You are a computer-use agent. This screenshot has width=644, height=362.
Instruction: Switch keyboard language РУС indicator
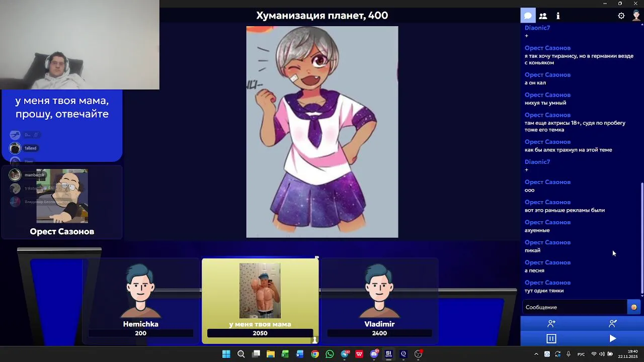pyautogui.click(x=581, y=354)
